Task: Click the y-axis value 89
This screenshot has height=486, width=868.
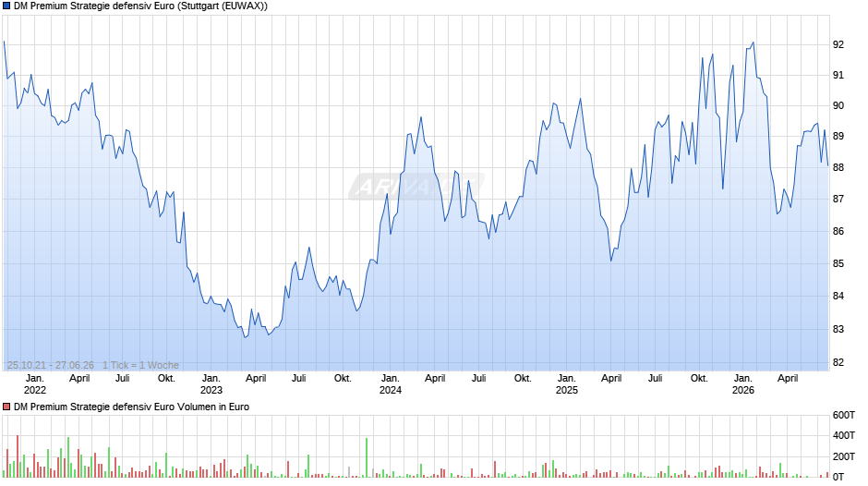Action: 838,137
